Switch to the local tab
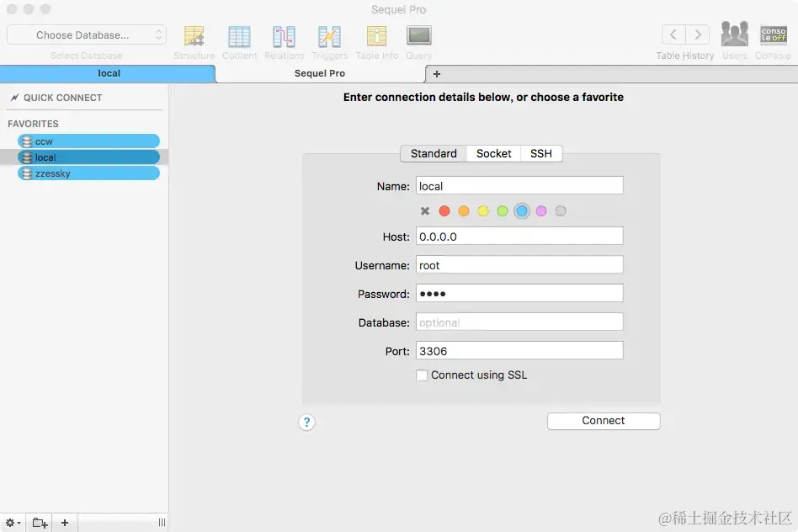798x532 pixels. pyautogui.click(x=108, y=73)
